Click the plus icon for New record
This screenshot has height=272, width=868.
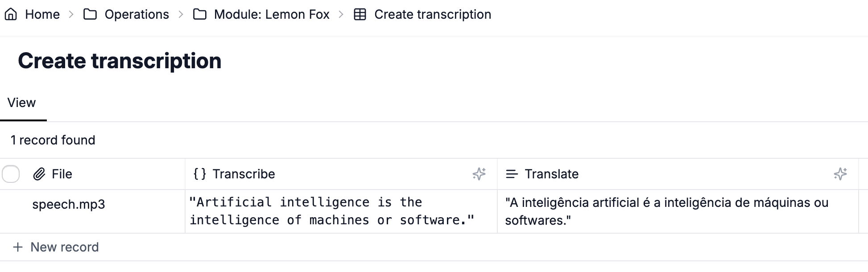click(x=18, y=247)
